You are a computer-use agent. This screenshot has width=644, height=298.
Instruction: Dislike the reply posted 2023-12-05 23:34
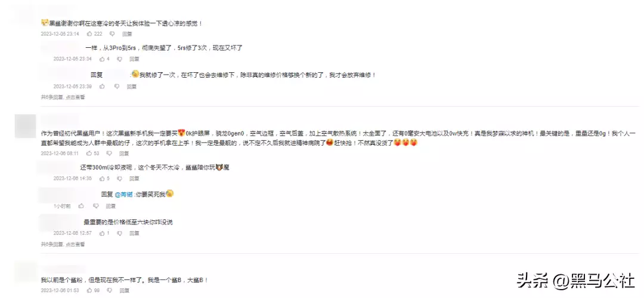(x=119, y=59)
